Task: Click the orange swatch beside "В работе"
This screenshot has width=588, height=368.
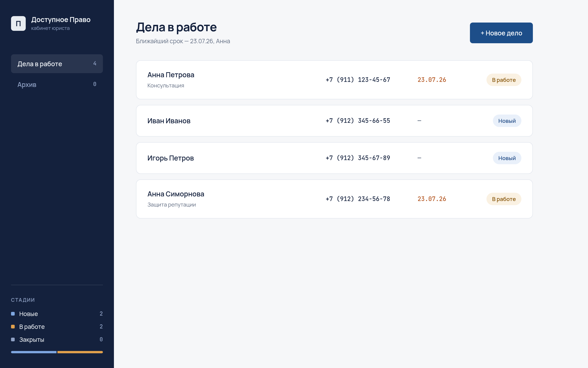Action: pos(13,327)
